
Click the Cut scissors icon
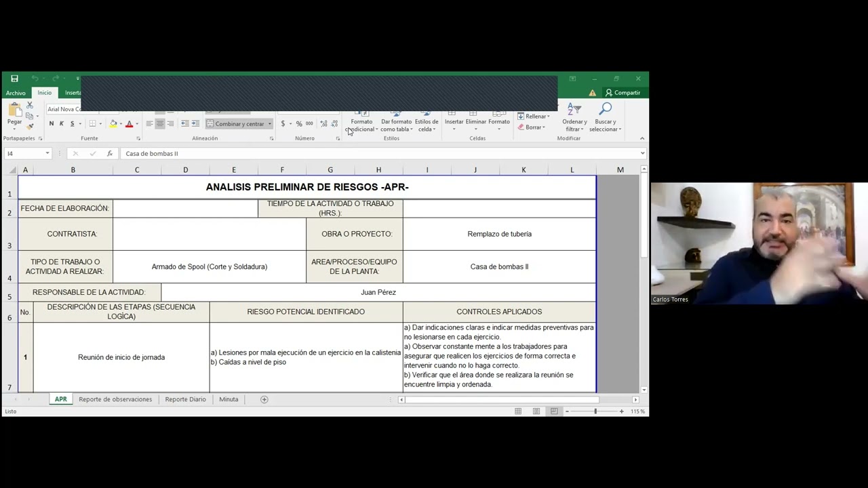click(29, 106)
